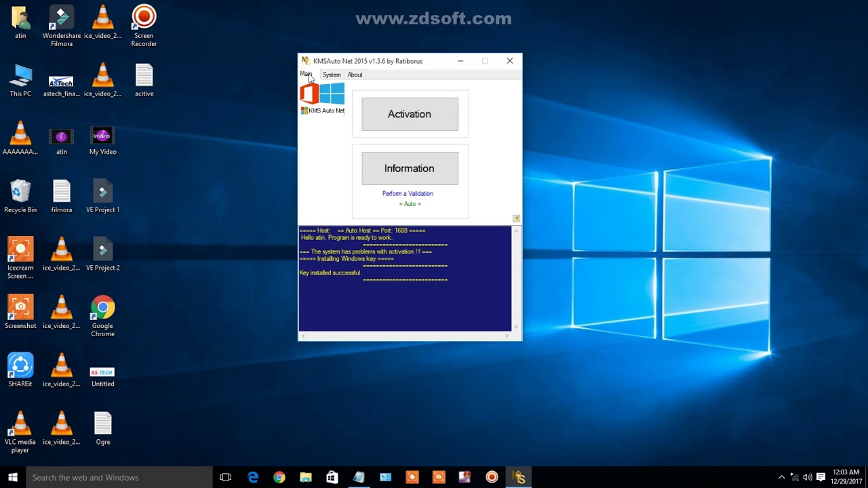Viewport: 868px width, 488px height.
Task: Open the Windows Store from the taskbar
Action: (332, 477)
